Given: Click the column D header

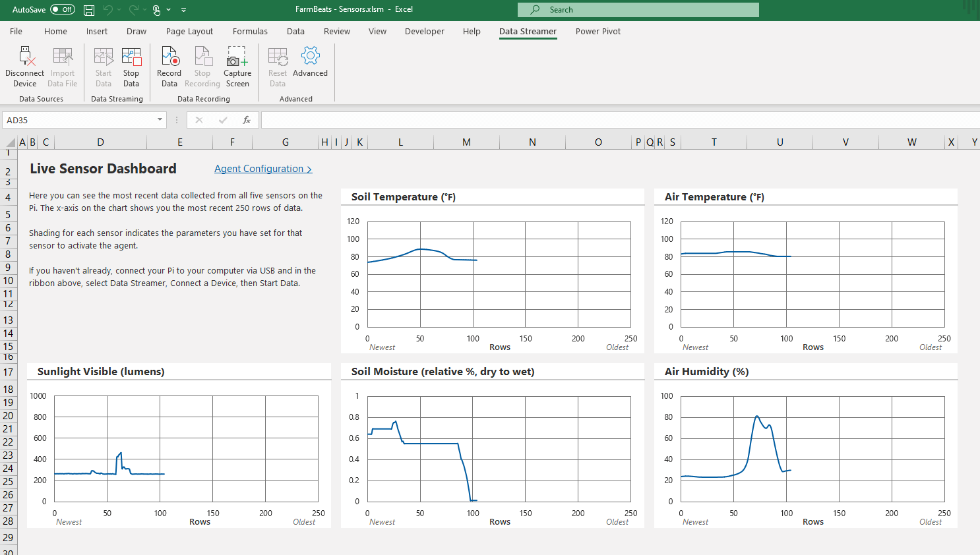Looking at the screenshot, I should tap(100, 142).
